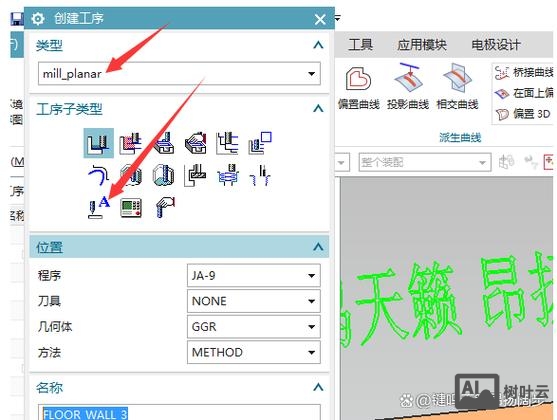Select the Hole Milling subtype icon
Screen dimensions: 557x420
(228, 175)
